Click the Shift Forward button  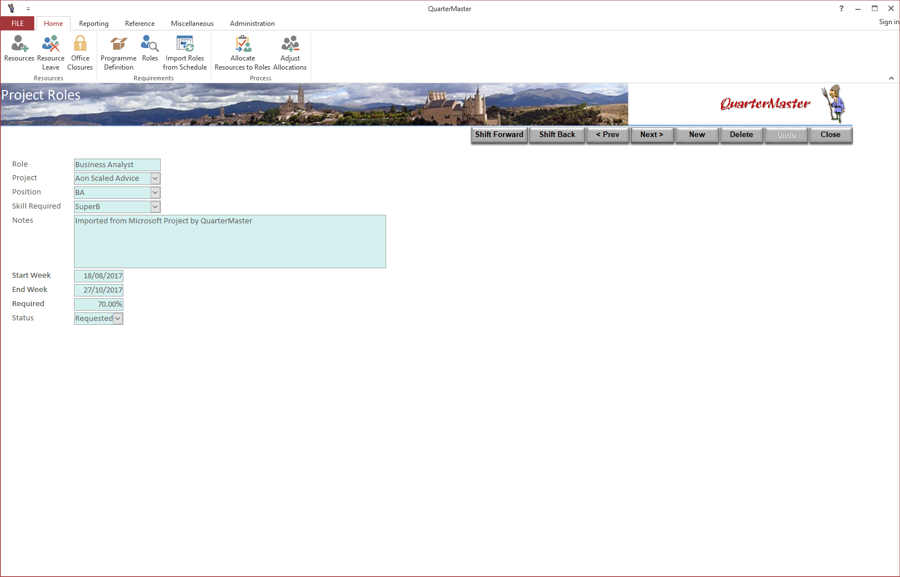coord(499,135)
